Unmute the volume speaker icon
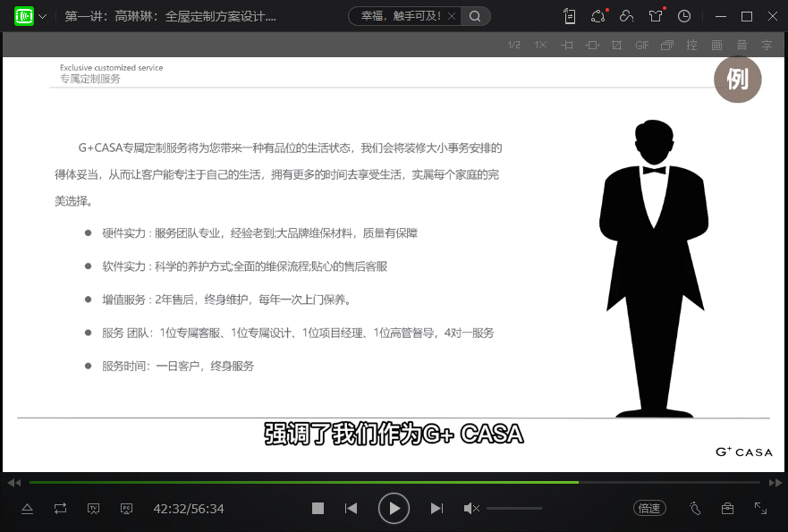 click(470, 509)
